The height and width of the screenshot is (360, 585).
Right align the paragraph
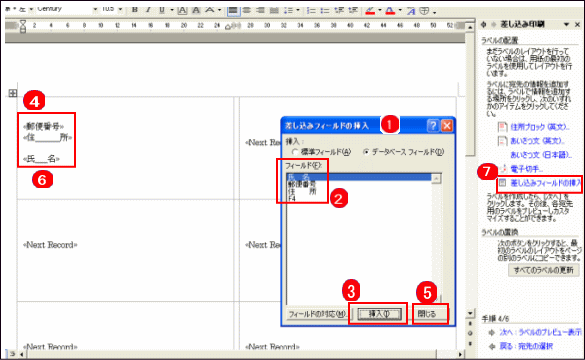tap(260, 10)
